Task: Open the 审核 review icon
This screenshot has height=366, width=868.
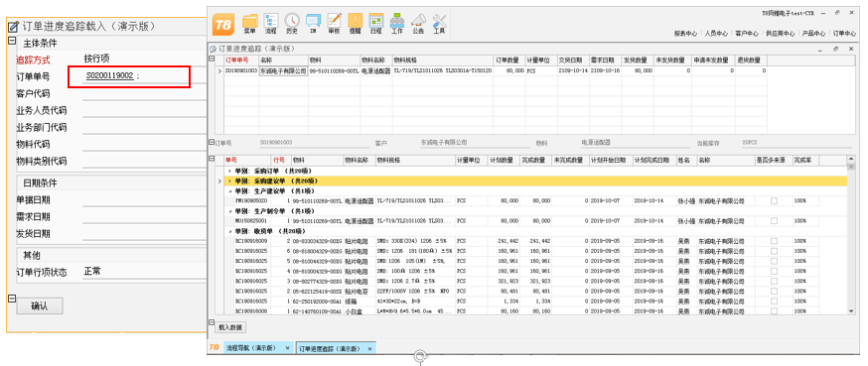Action: 334,23
